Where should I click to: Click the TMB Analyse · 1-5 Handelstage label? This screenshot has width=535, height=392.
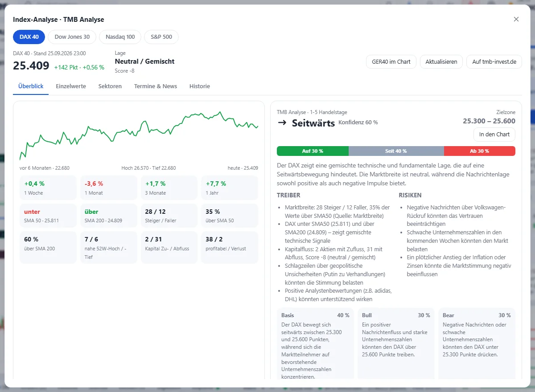pos(312,112)
